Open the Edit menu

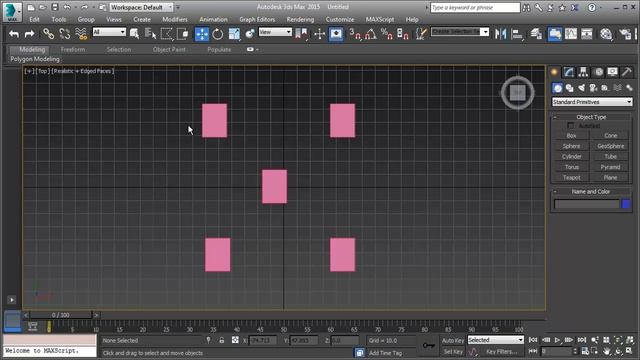(35, 19)
